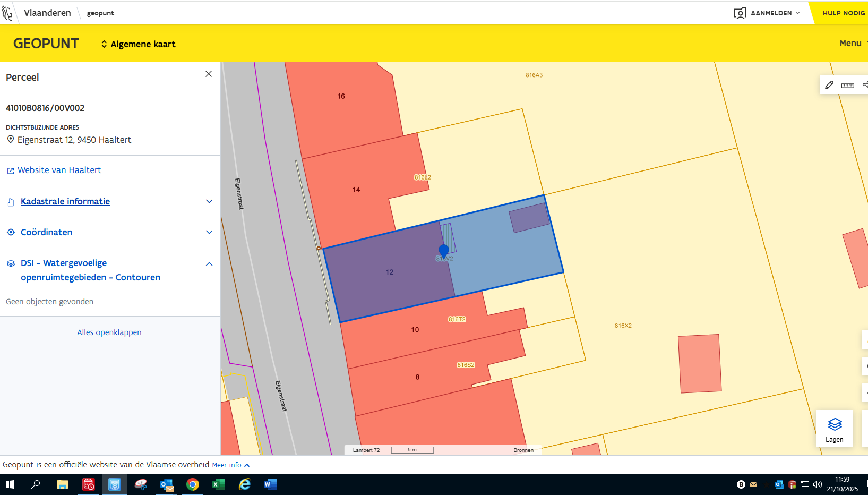Activate the ruler measure tool
Image resolution: width=868 pixels, height=495 pixels.
pos(847,85)
